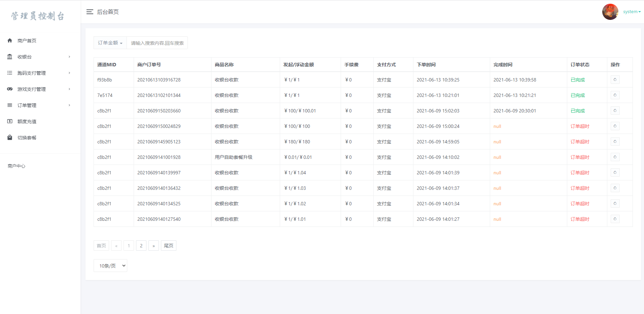
Task: Click 订单超时 status for order 20210609150024829
Action: click(580, 126)
